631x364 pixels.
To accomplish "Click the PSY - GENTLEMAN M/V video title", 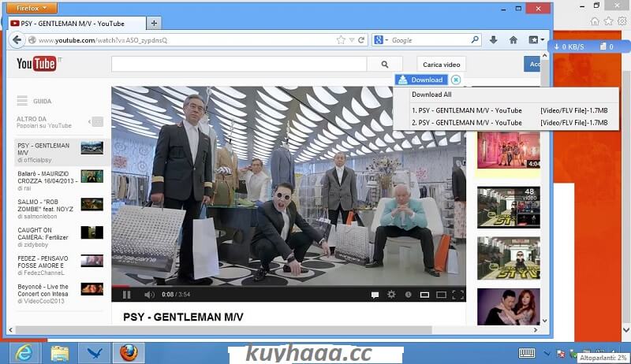I will pyautogui.click(x=183, y=317).
